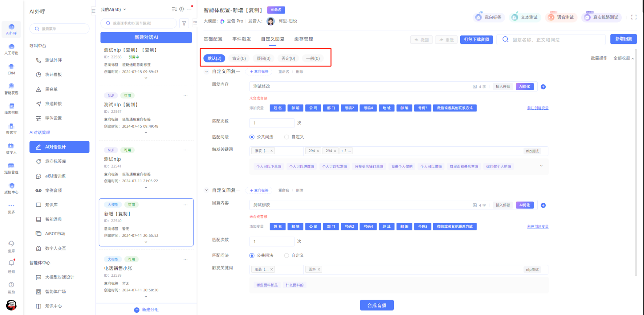Click the 合成音频 button
644x315 pixels.
377,305
